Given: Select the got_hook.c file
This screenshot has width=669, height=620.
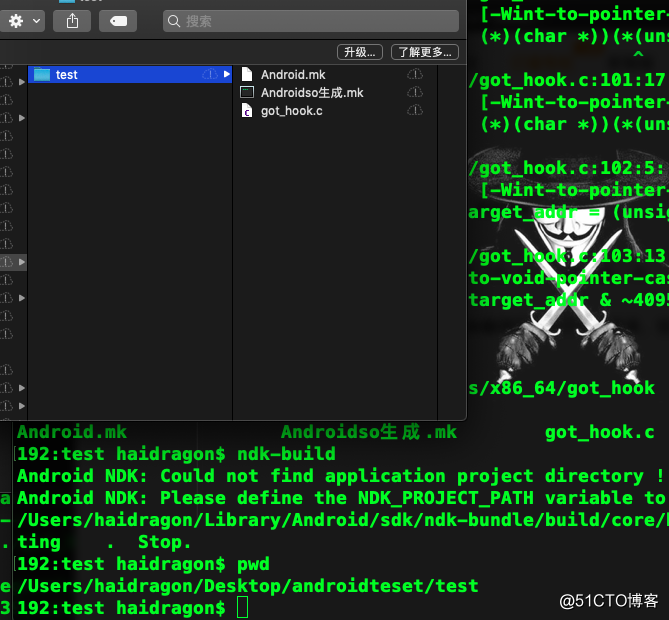Looking at the screenshot, I should (x=292, y=111).
